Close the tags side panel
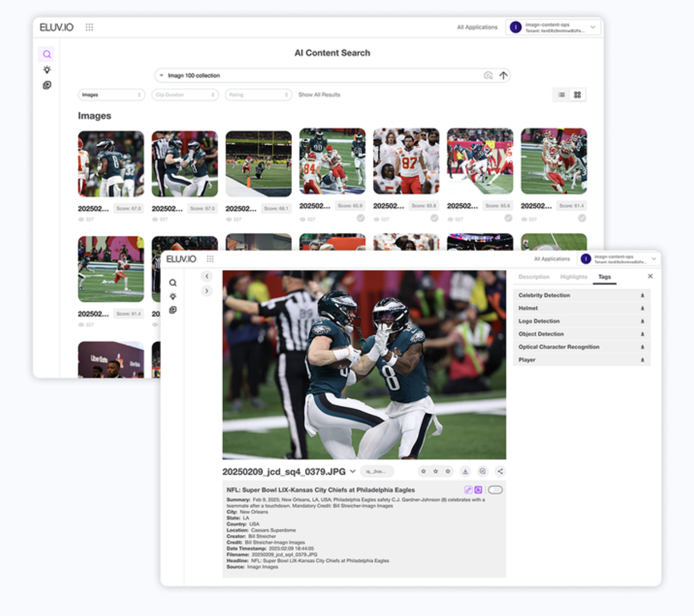 [650, 276]
